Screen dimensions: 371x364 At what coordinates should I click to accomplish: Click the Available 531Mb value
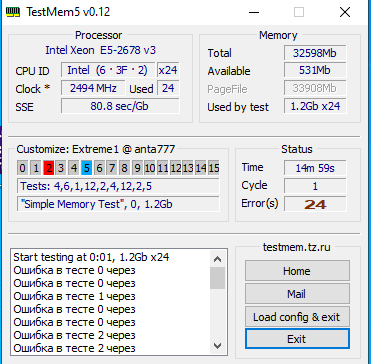point(315,70)
